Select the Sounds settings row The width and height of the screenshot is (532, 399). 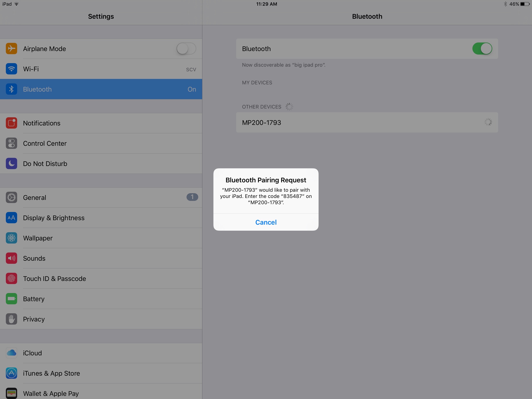click(x=101, y=258)
